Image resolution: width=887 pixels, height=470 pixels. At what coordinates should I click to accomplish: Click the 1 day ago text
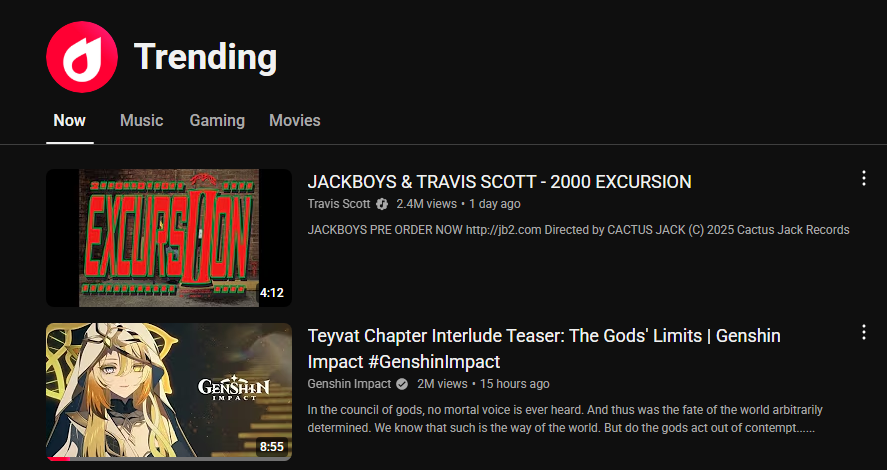495,204
